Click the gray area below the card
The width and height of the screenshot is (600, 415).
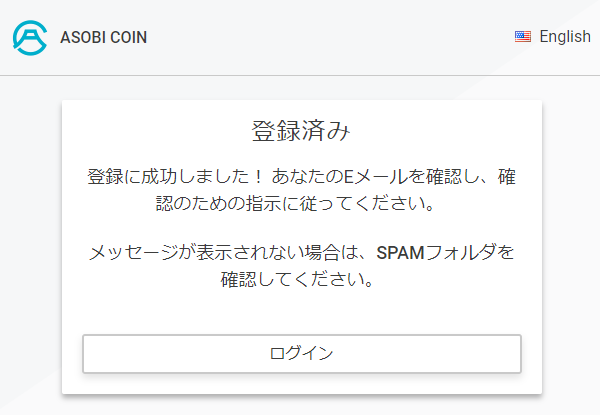(300, 405)
